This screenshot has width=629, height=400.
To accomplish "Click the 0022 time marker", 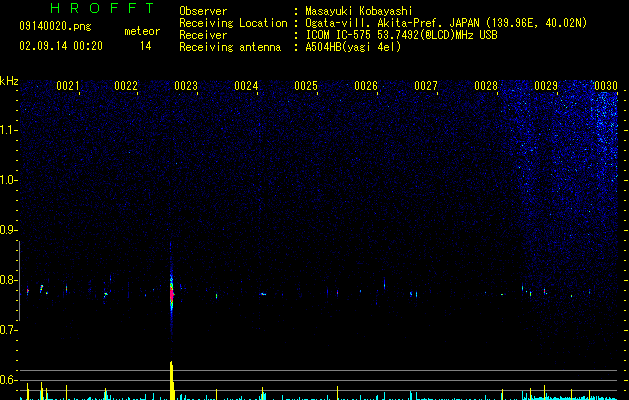I will [x=126, y=86].
